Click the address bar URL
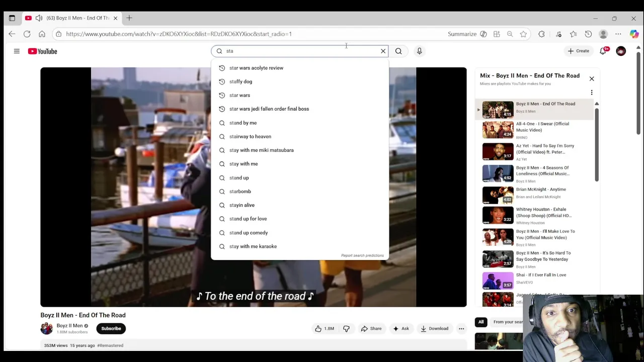The width and height of the screenshot is (644, 362). (179, 34)
